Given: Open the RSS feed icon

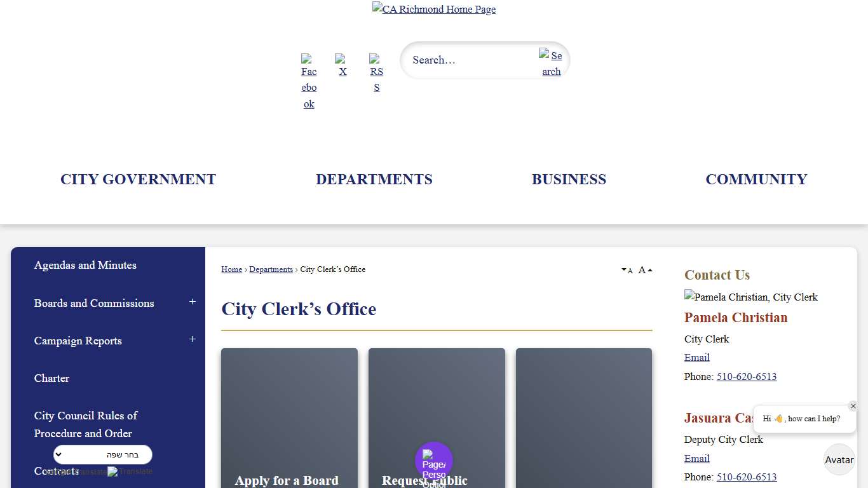Looking at the screenshot, I should point(376,72).
